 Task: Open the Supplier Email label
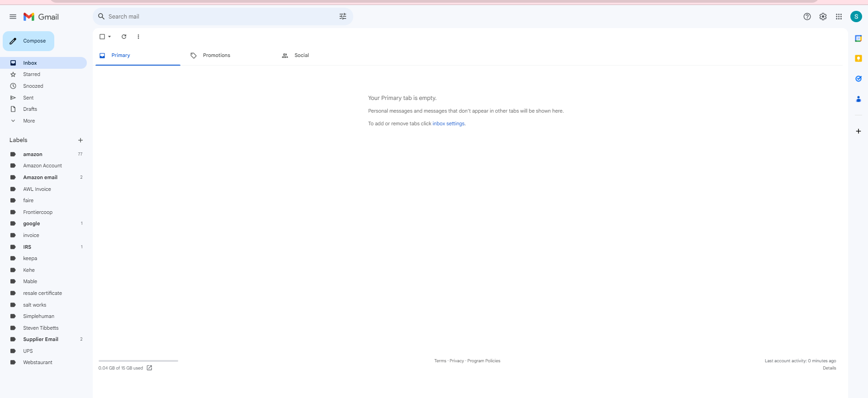(43, 339)
